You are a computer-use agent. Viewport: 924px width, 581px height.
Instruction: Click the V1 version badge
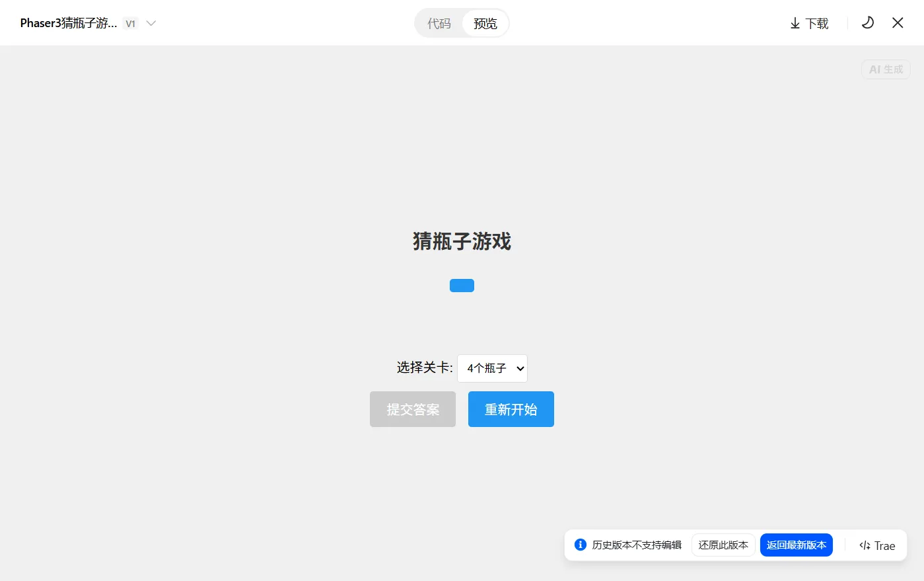point(130,23)
